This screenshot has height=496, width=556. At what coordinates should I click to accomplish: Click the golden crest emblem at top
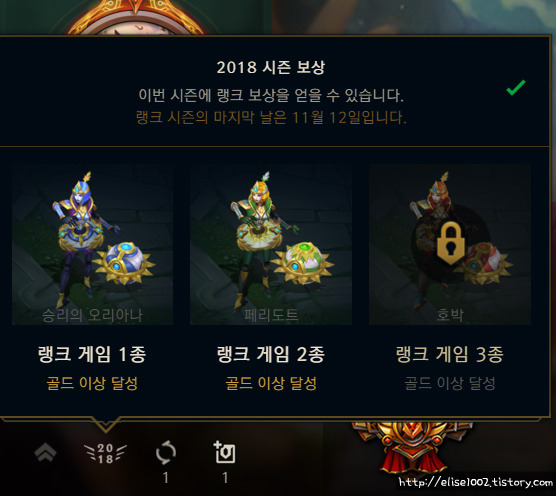coord(137,17)
